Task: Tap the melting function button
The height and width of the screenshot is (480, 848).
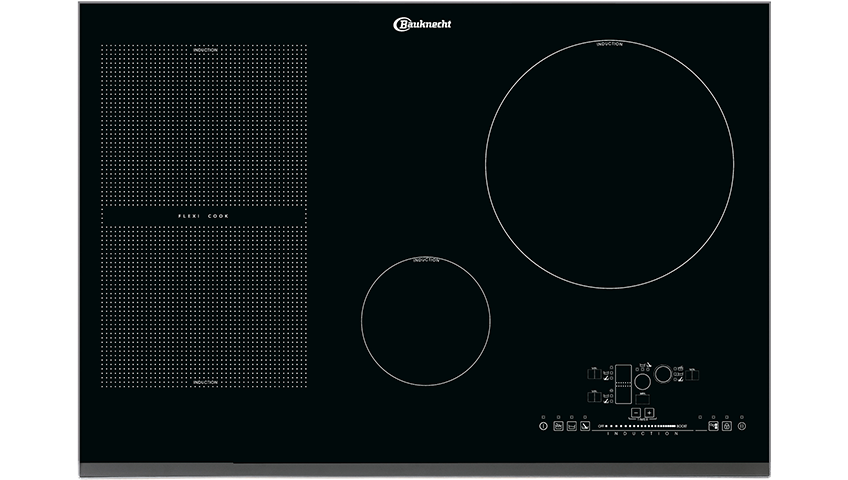Action: click(x=585, y=426)
